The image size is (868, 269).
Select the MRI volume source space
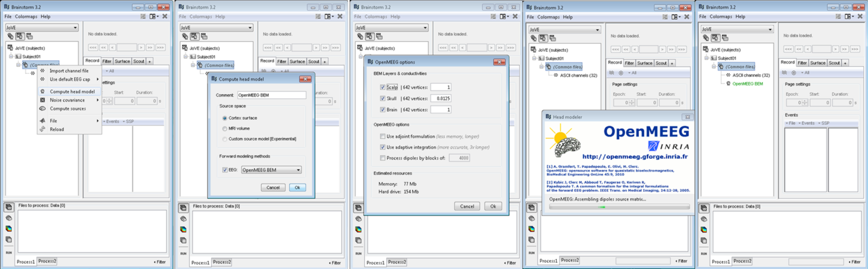coord(225,129)
